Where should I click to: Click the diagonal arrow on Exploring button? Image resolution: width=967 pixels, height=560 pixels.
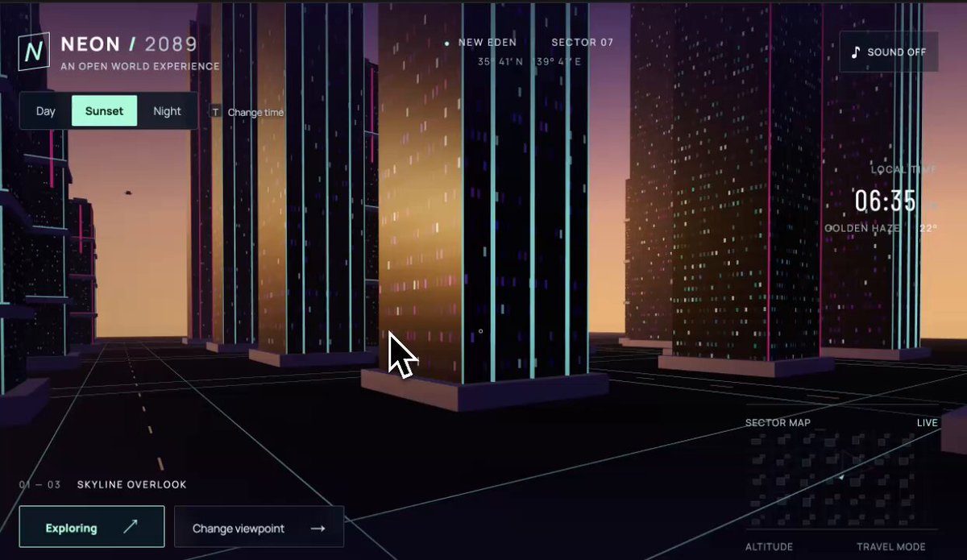130,527
